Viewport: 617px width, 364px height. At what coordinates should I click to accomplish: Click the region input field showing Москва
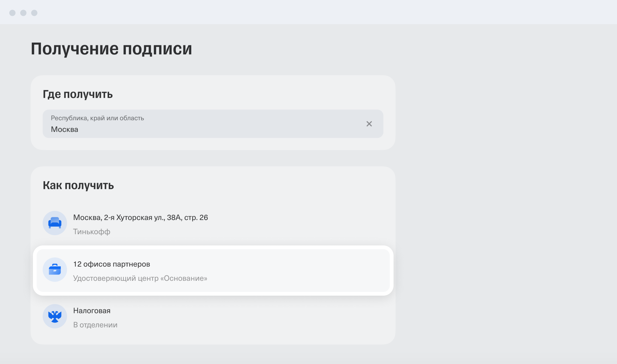pyautogui.click(x=213, y=124)
